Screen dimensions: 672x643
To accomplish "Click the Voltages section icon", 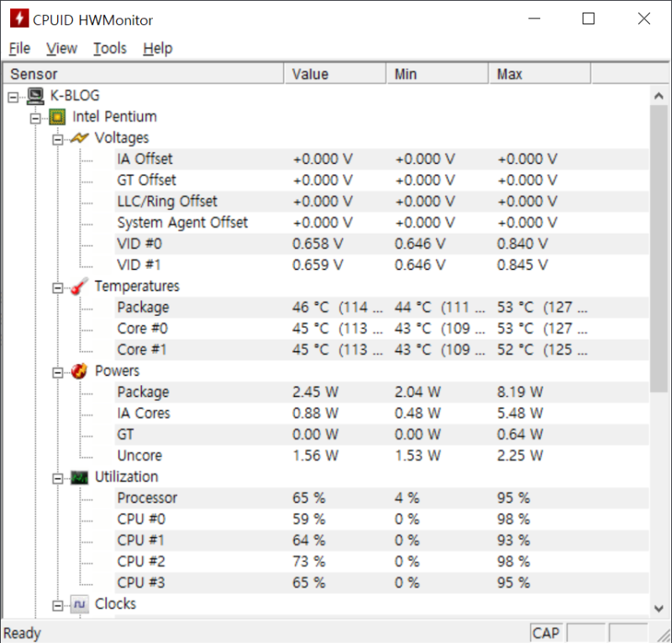I will coord(79,137).
